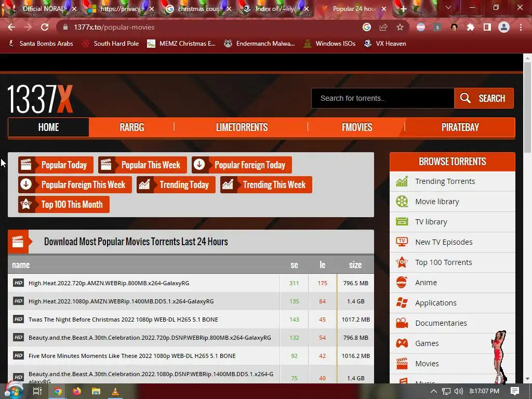The height and width of the screenshot is (399, 532).
Task: Open the PIRATEBAY navigation item
Action: tap(460, 127)
